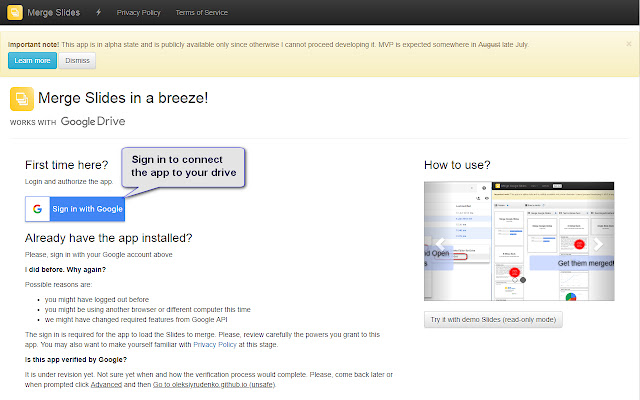Click 'you might have logged out before' bullet
This screenshot has height=400, width=640.
pos(97,300)
